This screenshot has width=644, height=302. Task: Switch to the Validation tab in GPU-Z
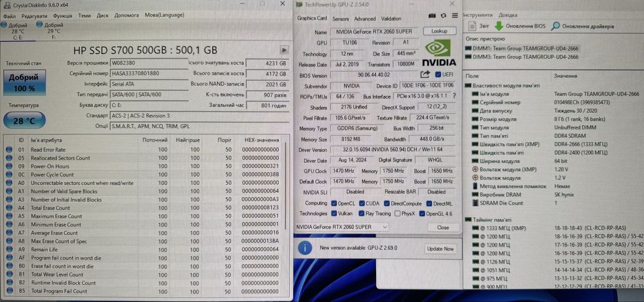(x=391, y=19)
